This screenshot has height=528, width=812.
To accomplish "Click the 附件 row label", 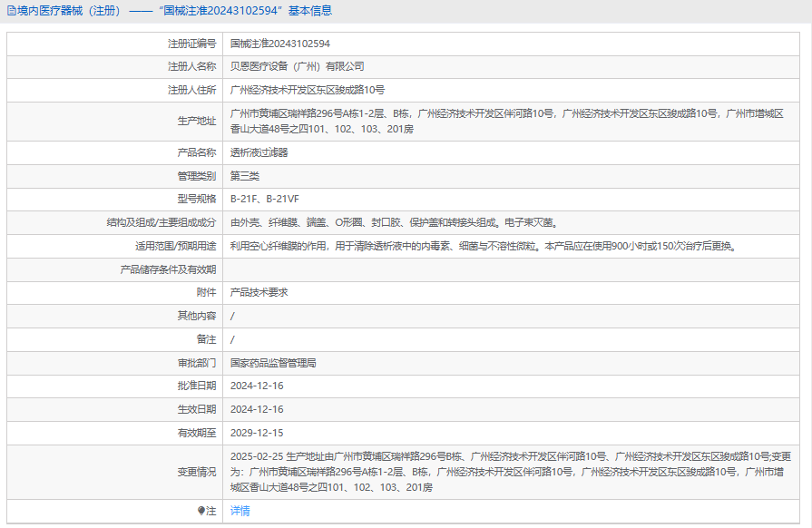I will [x=206, y=292].
